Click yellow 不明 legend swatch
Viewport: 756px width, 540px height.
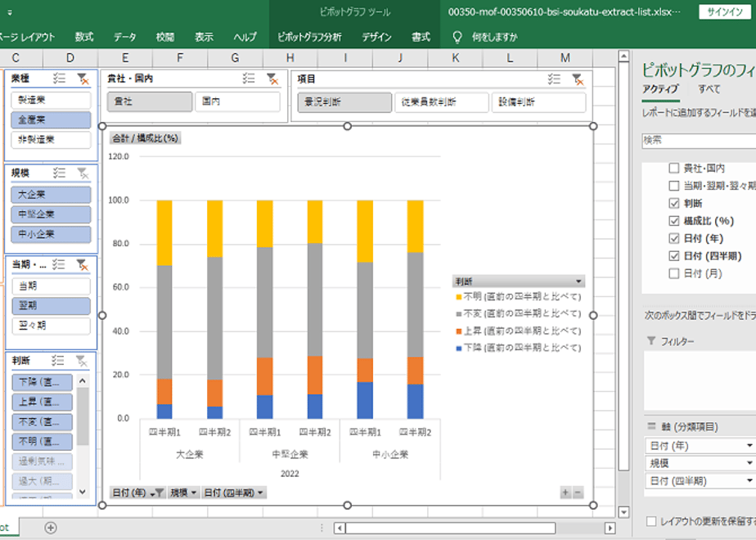click(x=458, y=296)
